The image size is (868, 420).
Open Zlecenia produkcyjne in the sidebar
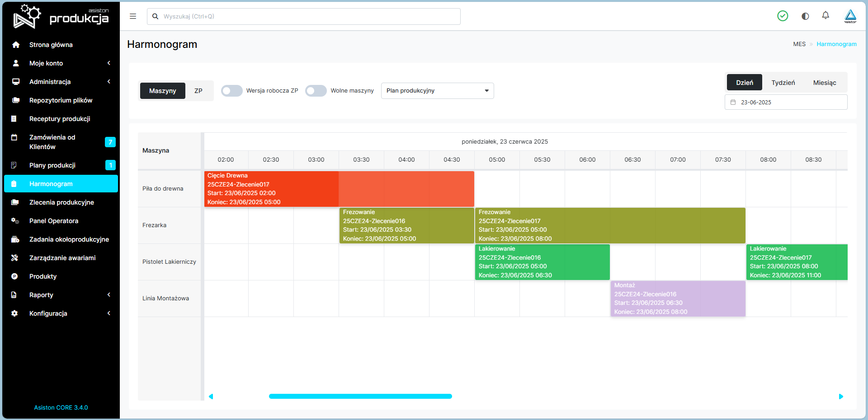click(x=61, y=202)
